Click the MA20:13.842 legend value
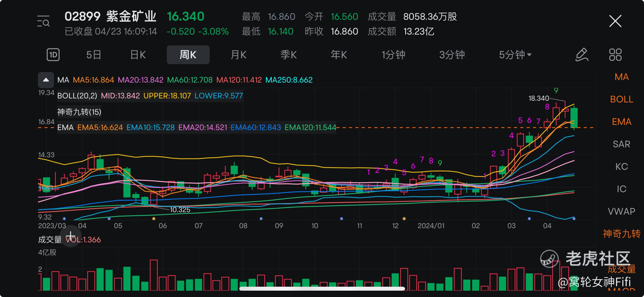Image resolution: width=644 pixels, height=297 pixels. 141,80
